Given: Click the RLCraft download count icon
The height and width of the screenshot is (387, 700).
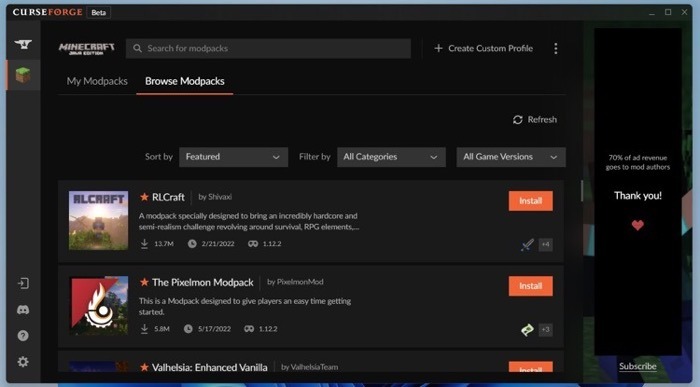Looking at the screenshot, I should [x=144, y=244].
